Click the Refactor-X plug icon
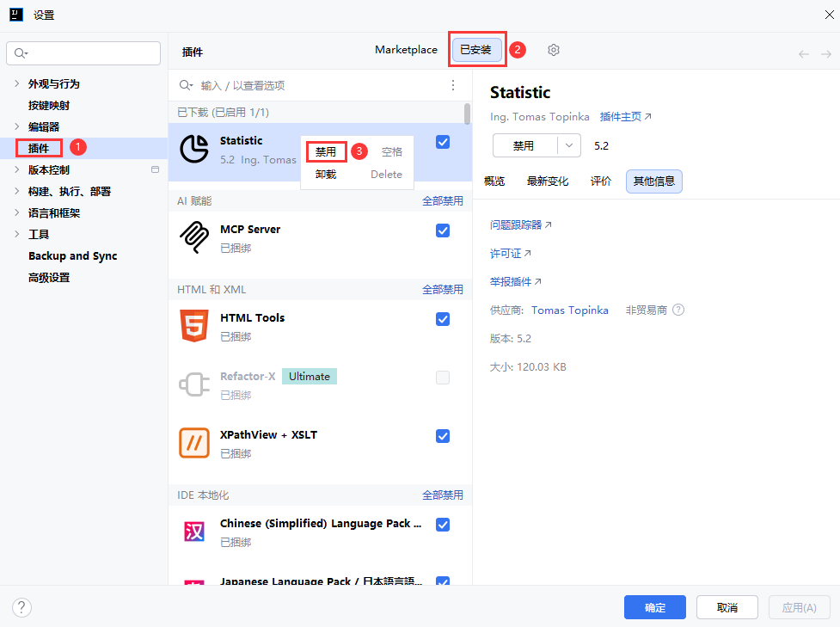The width and height of the screenshot is (840, 627). [194, 384]
